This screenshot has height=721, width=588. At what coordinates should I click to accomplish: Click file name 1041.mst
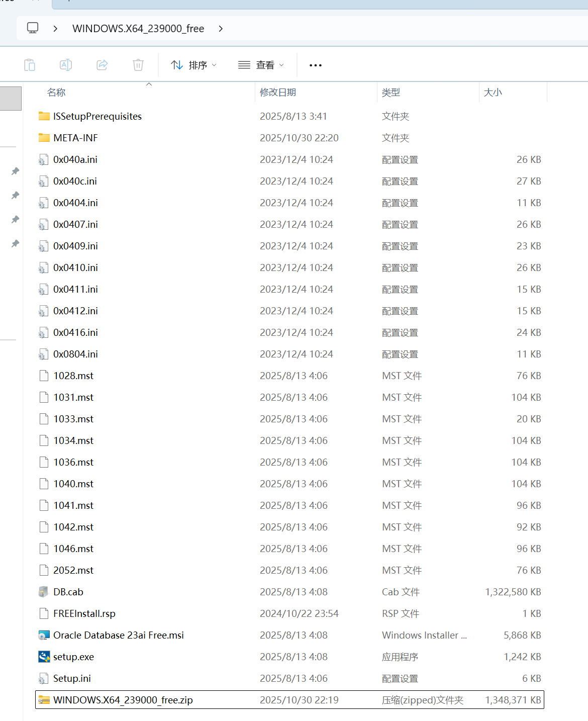coord(73,505)
